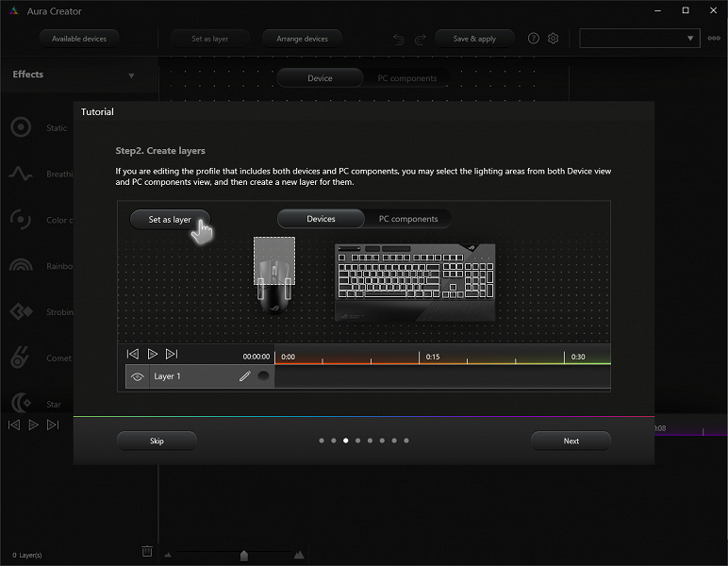Select the Comet effect icon

pos(20,358)
